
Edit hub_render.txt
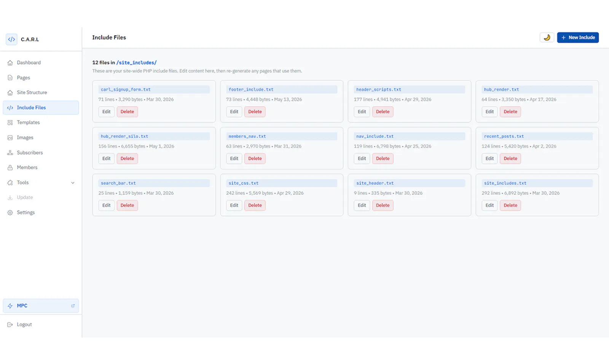pos(489,112)
